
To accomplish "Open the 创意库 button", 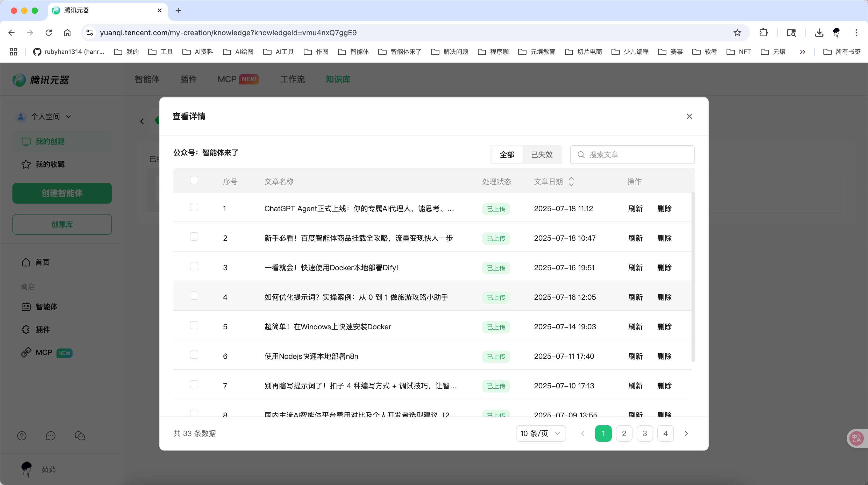I will tap(62, 224).
